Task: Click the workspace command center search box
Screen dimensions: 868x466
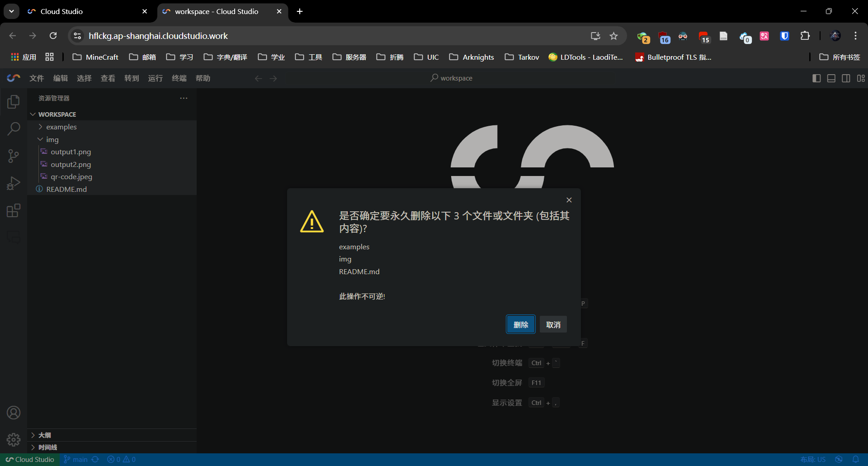Action: click(x=451, y=78)
